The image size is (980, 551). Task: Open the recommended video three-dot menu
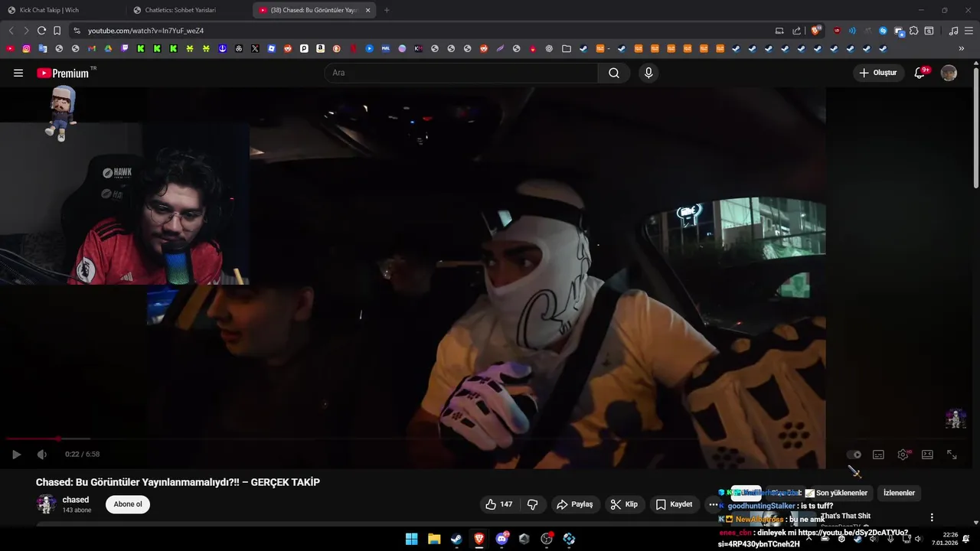[x=932, y=517]
